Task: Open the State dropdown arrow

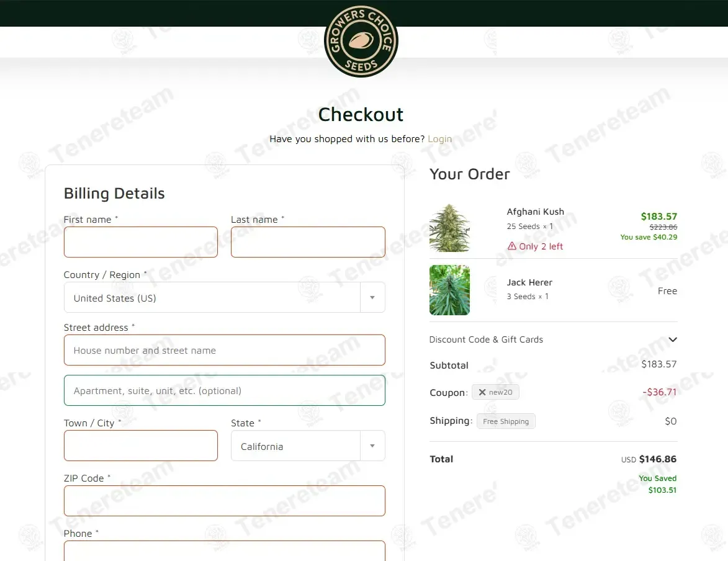Action: tap(372, 446)
